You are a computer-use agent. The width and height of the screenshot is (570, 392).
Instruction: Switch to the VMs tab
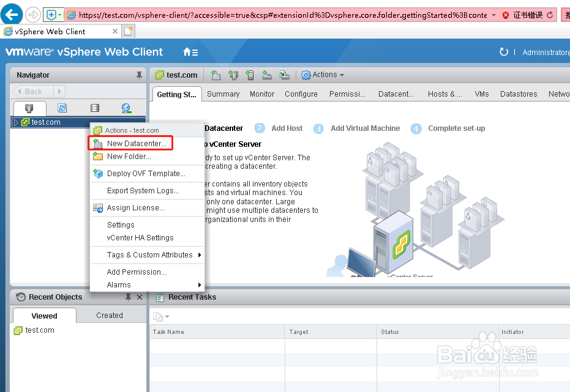tap(482, 94)
